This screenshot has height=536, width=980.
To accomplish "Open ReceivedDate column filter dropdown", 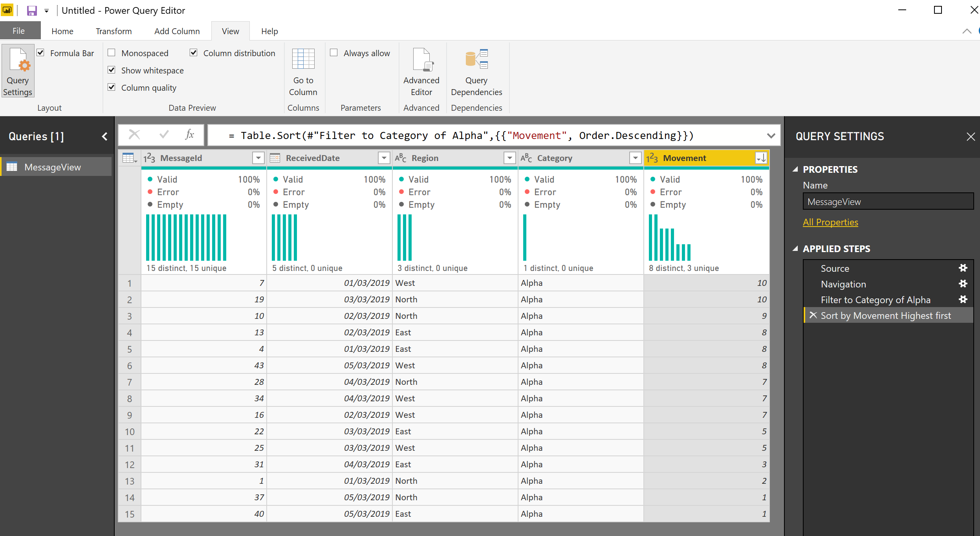I will click(x=384, y=158).
